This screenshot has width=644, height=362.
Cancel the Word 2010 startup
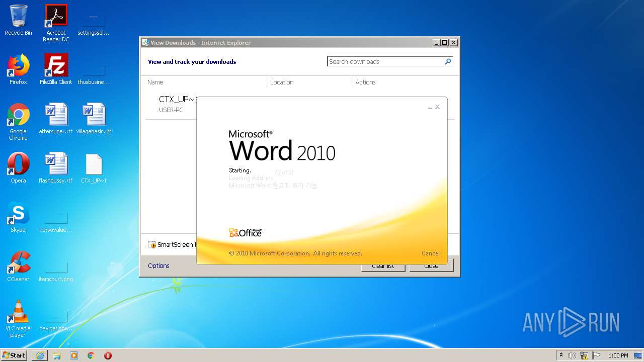pos(431,253)
